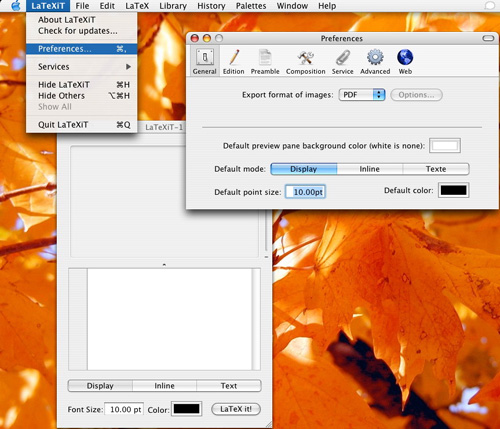Open the Window menu
This screenshot has width=500, height=429.
(292, 6)
